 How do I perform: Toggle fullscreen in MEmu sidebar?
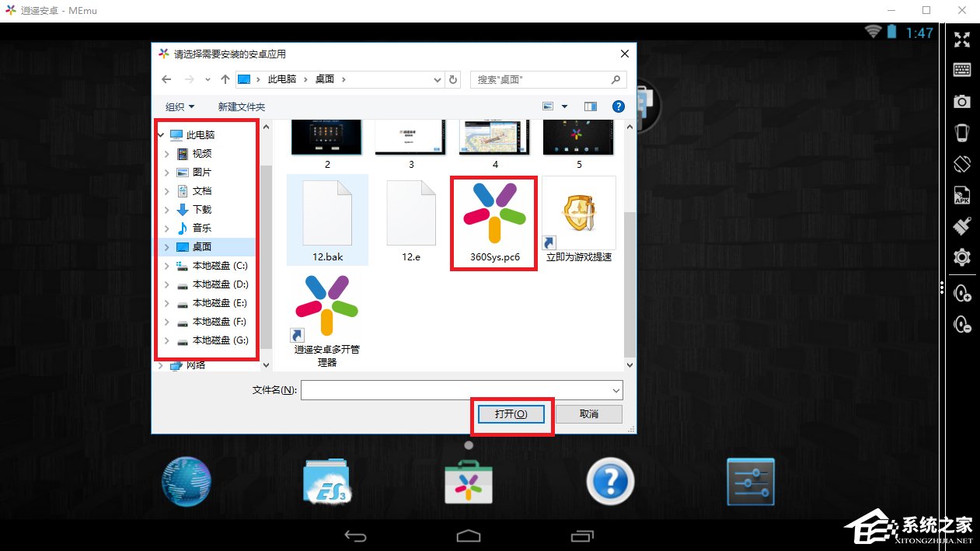(x=962, y=40)
